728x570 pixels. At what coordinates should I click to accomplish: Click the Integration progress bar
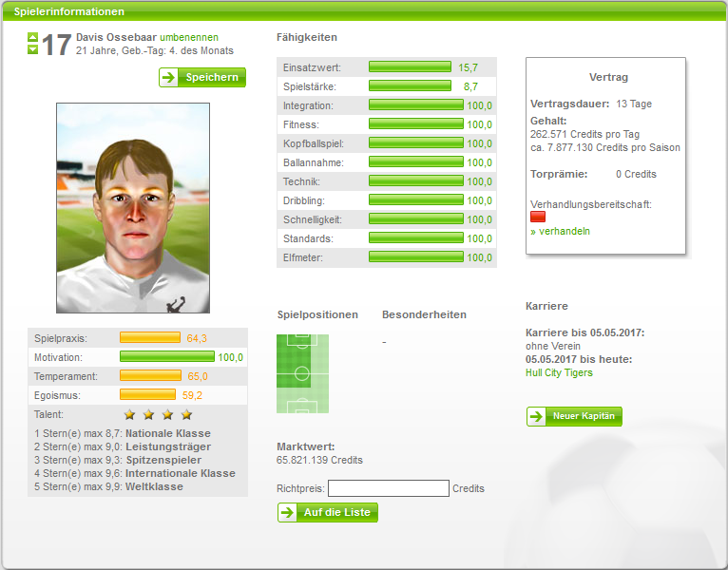416,104
